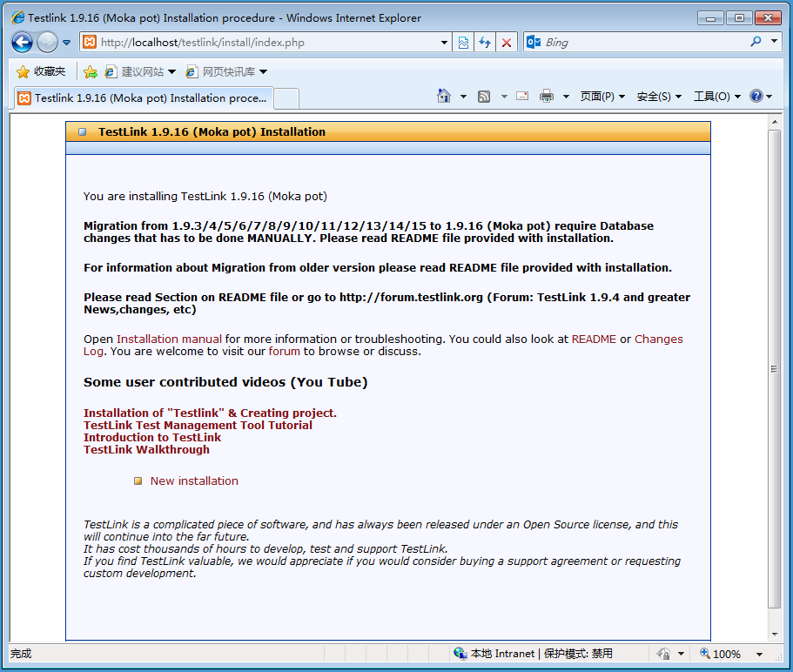
Task: Open the 安全(S) Safety menu
Action: coord(659,97)
